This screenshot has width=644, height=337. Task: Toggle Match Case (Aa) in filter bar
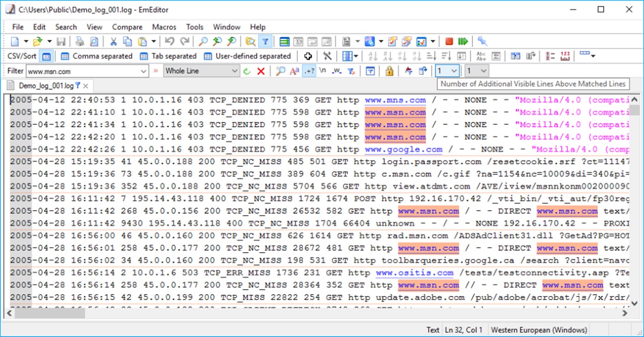[294, 71]
